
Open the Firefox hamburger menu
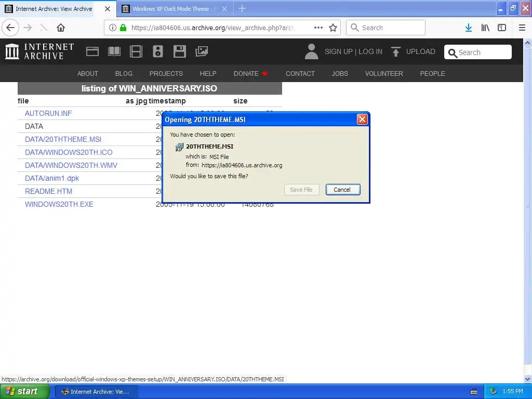(522, 28)
